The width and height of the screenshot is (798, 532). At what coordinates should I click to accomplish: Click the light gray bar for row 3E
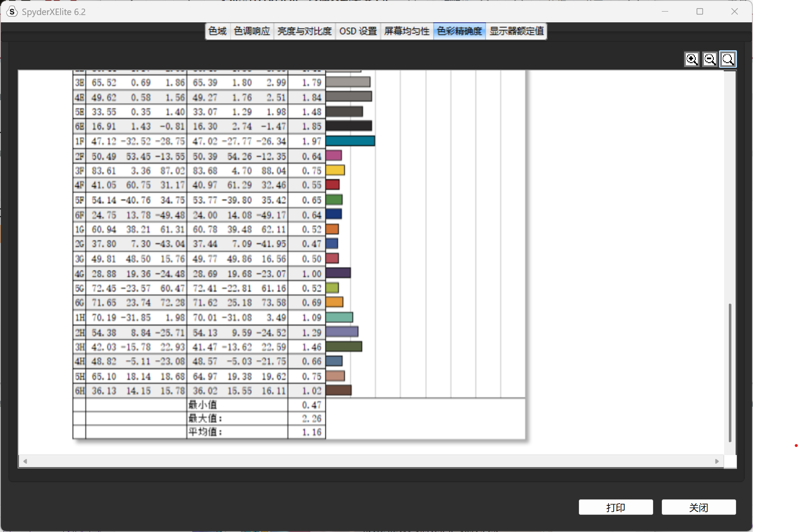[x=348, y=82]
